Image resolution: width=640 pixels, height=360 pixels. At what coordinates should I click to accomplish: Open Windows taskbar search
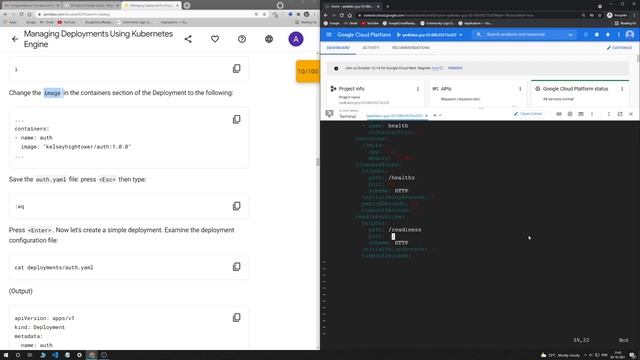pyautogui.click(x=18, y=355)
